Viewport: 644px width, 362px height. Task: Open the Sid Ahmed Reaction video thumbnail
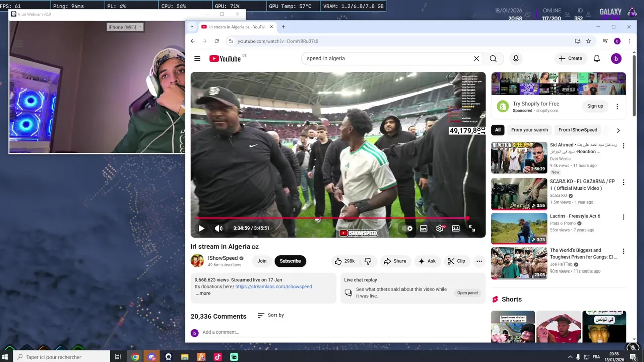(519, 158)
